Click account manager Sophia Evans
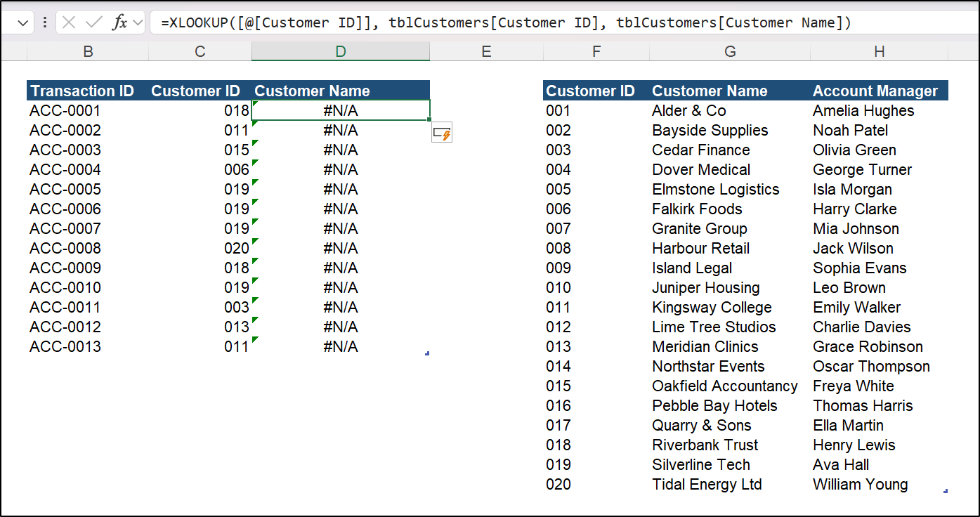Viewport: 980px width, 517px height. pos(880,268)
